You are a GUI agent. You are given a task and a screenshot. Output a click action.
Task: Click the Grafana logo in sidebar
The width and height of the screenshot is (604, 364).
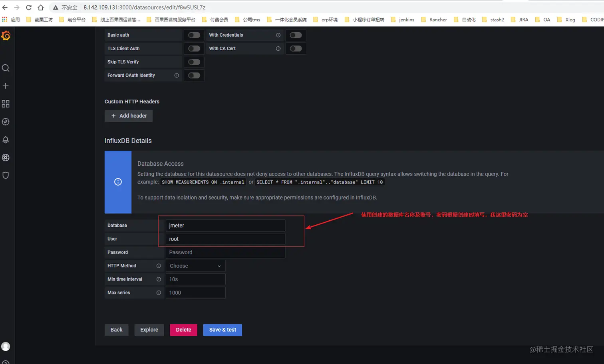coord(6,36)
